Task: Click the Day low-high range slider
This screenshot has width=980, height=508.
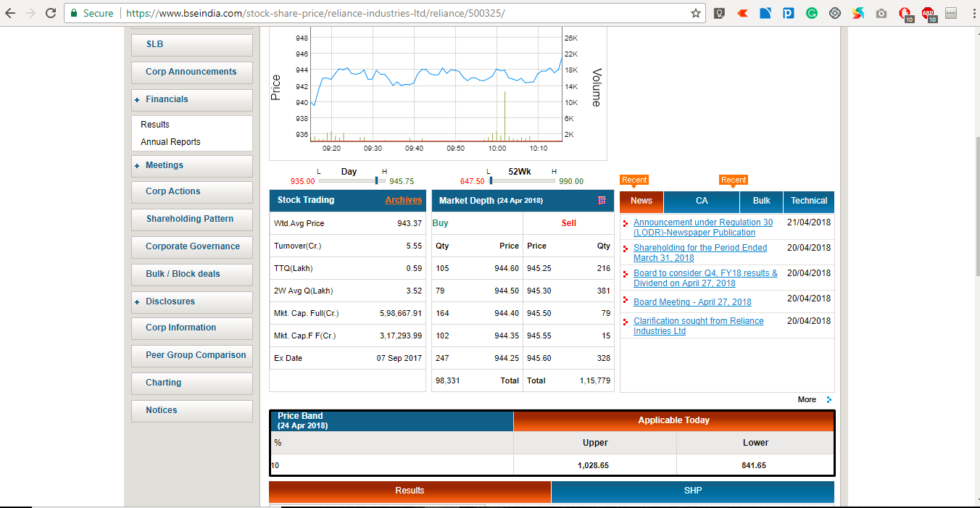Action: 352,181
